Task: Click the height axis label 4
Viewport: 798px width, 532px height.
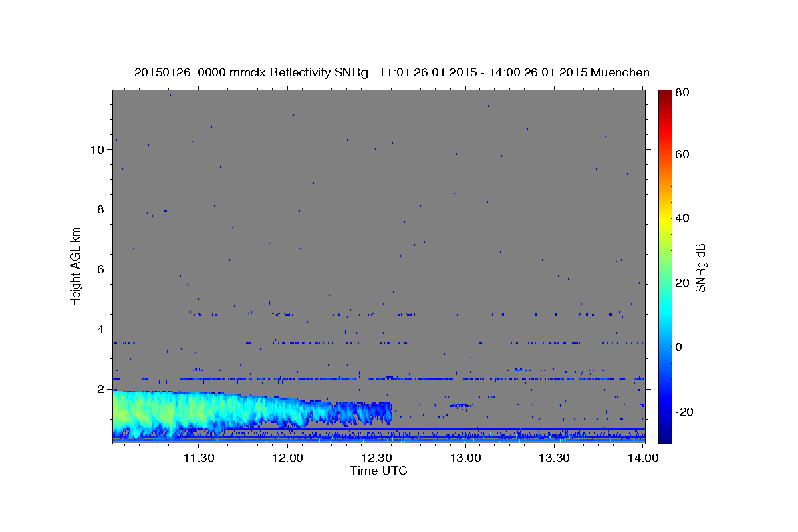Action: tap(100, 329)
